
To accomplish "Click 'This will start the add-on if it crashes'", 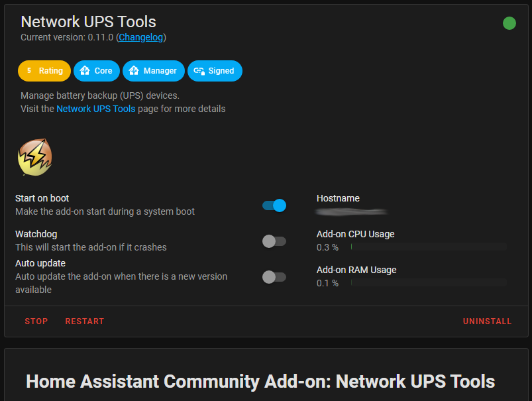I will (91, 247).
